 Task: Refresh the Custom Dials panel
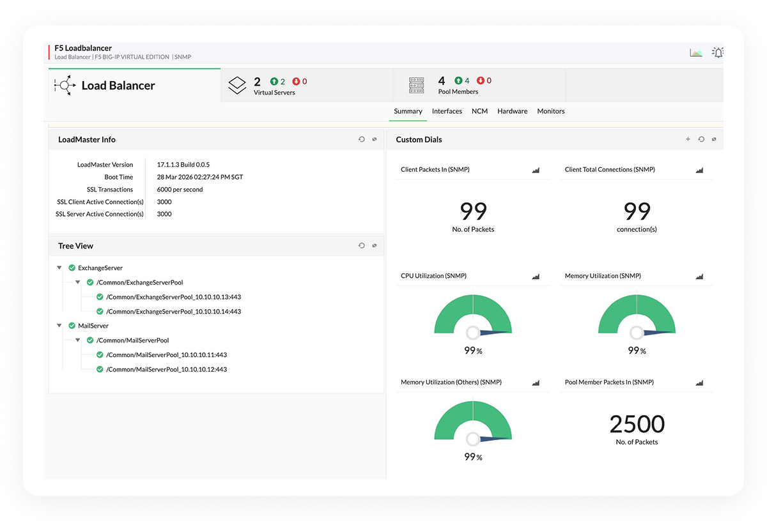click(x=701, y=139)
